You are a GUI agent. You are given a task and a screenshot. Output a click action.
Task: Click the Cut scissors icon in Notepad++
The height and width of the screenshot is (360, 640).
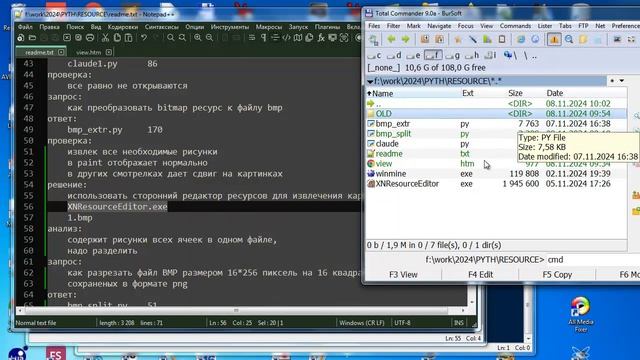[105, 38]
